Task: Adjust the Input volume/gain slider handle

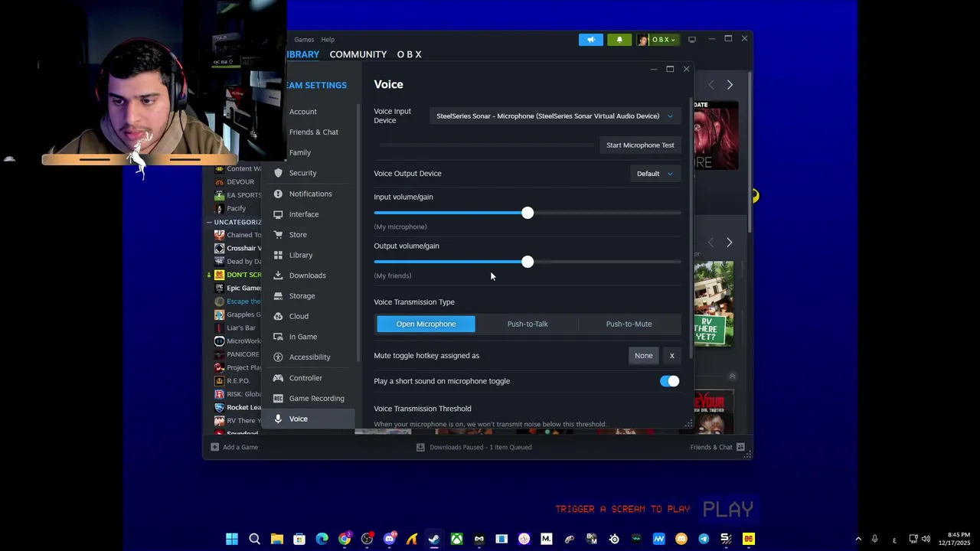Action: point(528,213)
